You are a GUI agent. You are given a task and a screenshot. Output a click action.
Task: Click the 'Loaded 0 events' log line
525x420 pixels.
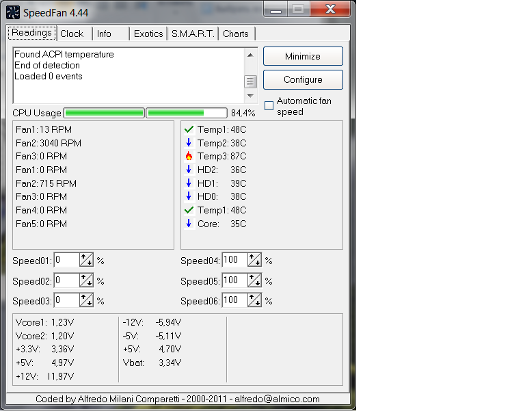[49, 76]
